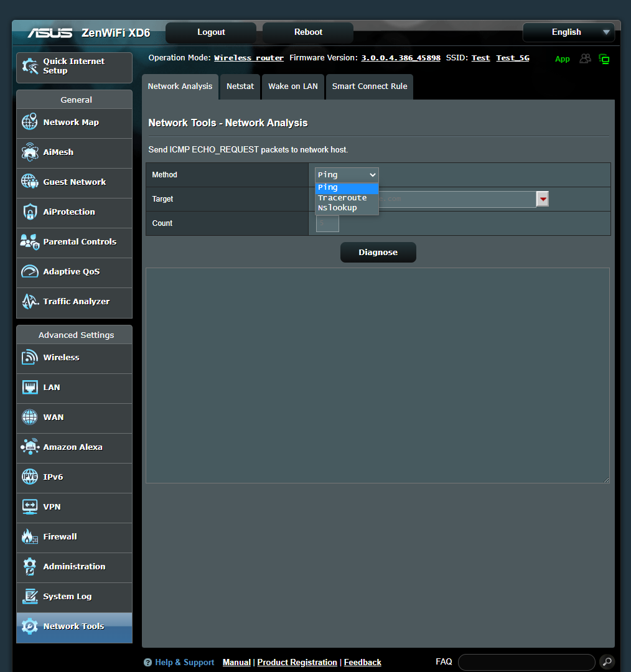The width and height of the screenshot is (631, 672).
Task: Click the FAQ search input field
Action: click(x=526, y=662)
